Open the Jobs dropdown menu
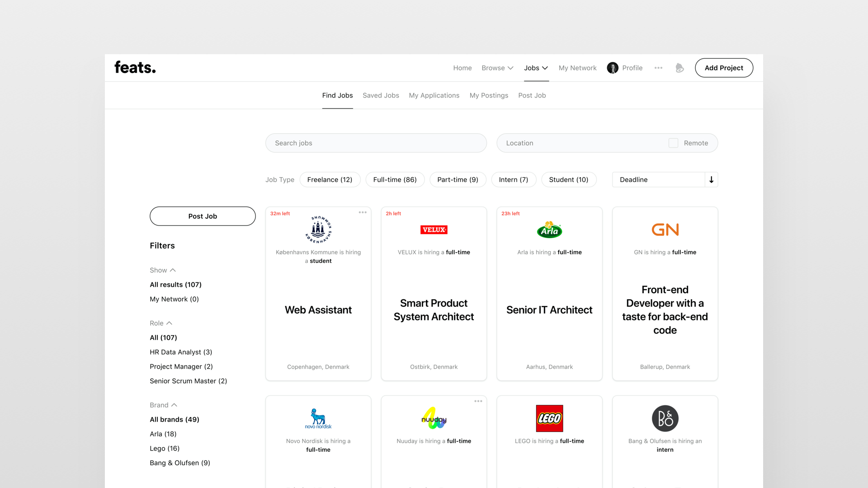This screenshot has width=868, height=488. pyautogui.click(x=536, y=68)
